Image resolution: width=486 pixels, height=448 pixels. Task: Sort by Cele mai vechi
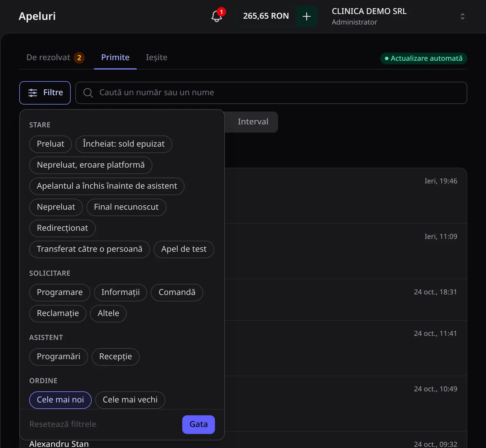[x=130, y=400]
